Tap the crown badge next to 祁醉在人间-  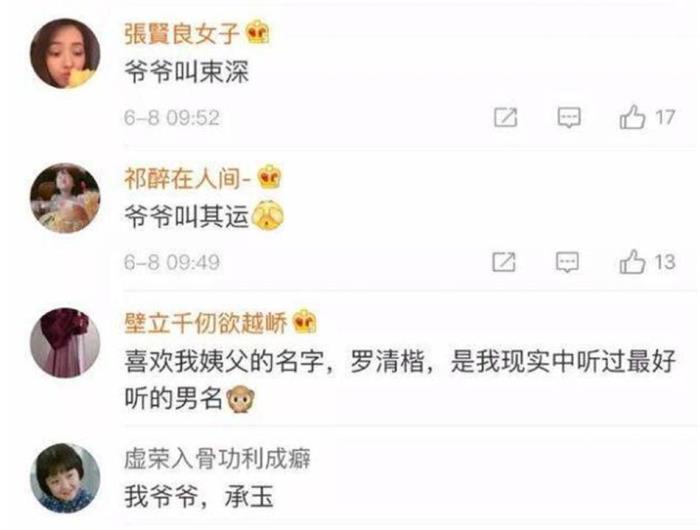(x=270, y=177)
